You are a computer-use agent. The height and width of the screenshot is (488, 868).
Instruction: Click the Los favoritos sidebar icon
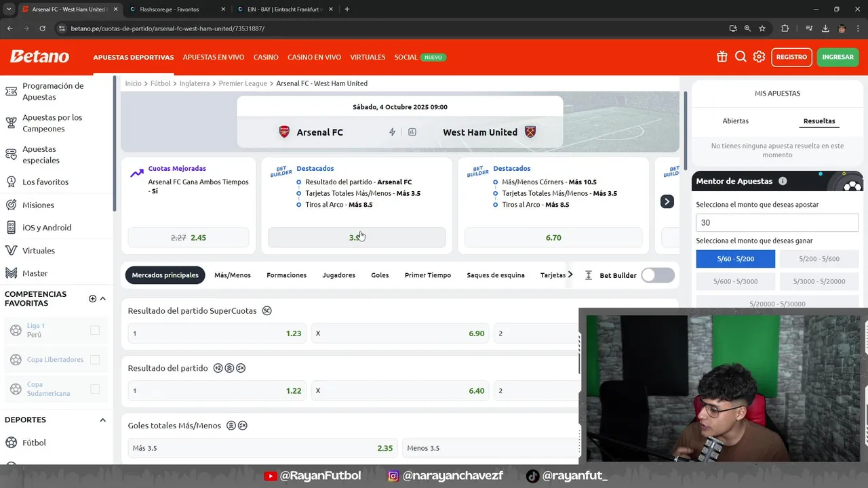pyautogui.click(x=11, y=182)
